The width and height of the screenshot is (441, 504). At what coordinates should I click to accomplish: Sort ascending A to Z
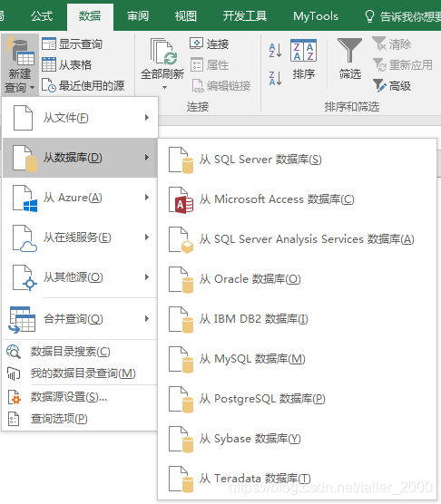click(275, 51)
